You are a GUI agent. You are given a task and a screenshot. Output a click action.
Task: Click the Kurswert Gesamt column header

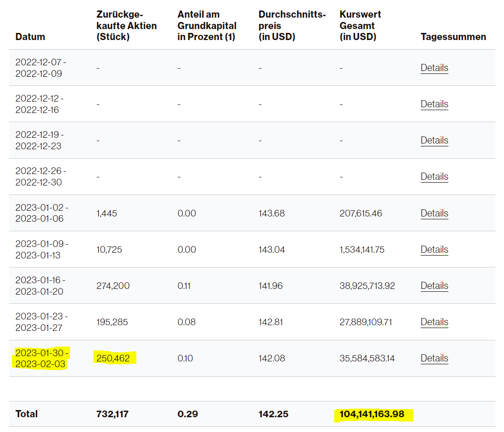361,26
